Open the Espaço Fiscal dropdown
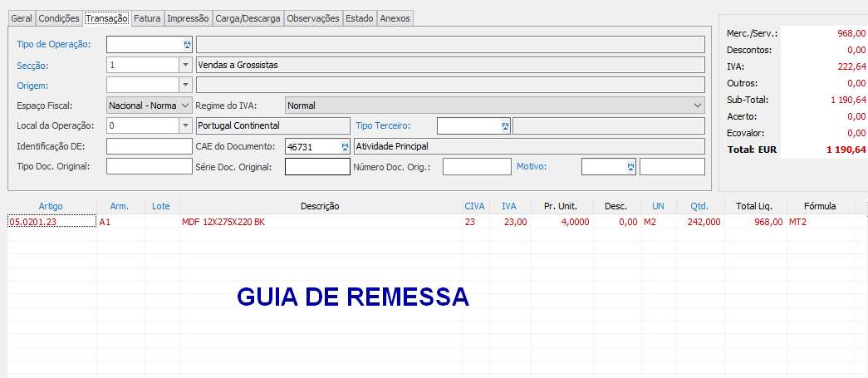Viewport: 868px width, 378px height. [185, 106]
